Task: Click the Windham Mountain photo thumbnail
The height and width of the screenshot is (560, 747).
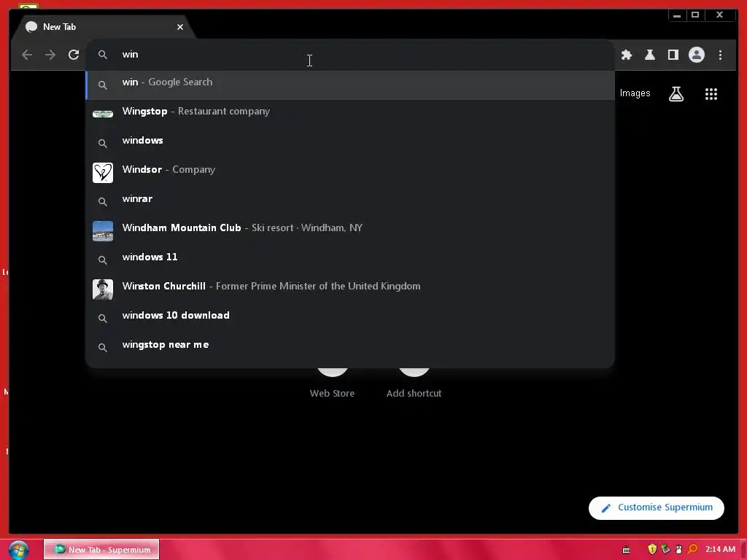Action: [102, 231]
